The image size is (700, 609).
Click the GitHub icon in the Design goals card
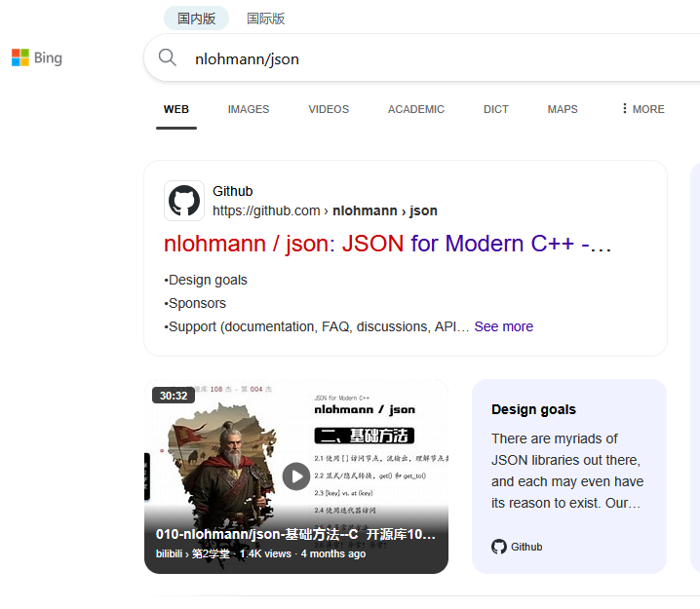point(499,547)
